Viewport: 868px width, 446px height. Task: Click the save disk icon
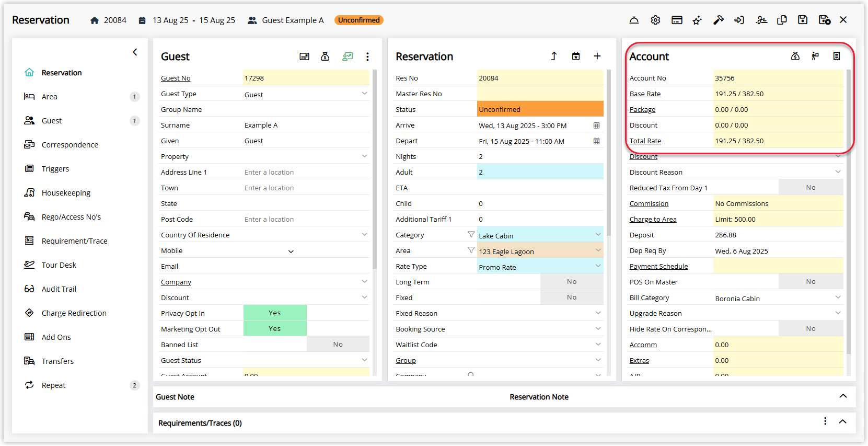[x=803, y=20]
